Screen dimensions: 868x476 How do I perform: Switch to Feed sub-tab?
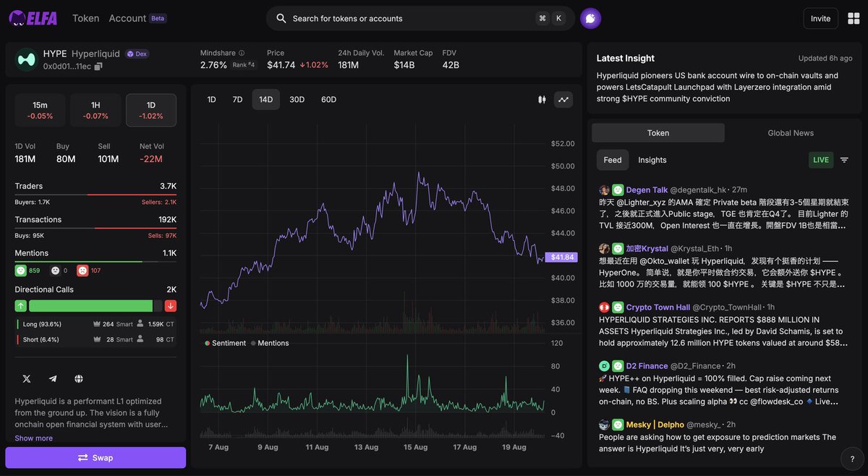click(613, 160)
